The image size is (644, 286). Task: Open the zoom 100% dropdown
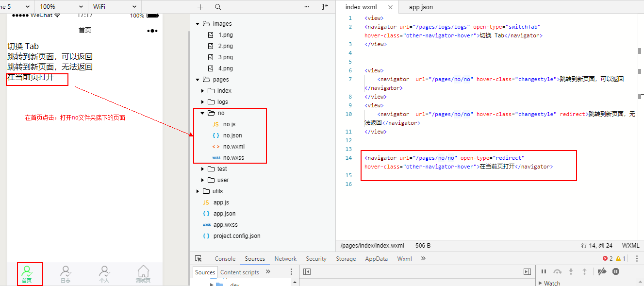(61, 7)
